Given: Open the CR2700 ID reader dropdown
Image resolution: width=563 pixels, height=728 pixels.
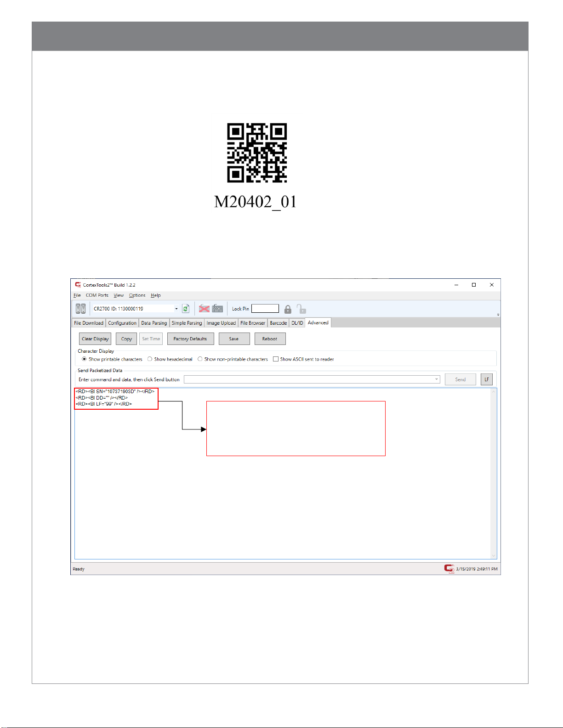Looking at the screenshot, I should coord(176,309).
